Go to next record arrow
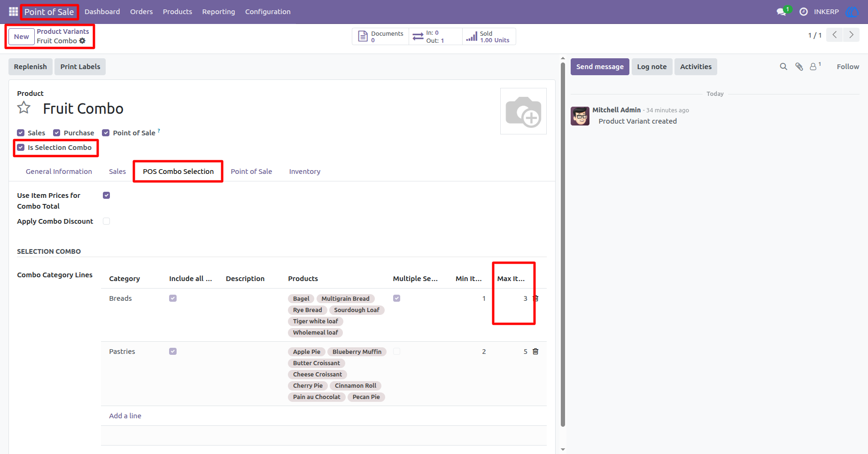Image resolution: width=868 pixels, height=454 pixels. [x=851, y=35]
